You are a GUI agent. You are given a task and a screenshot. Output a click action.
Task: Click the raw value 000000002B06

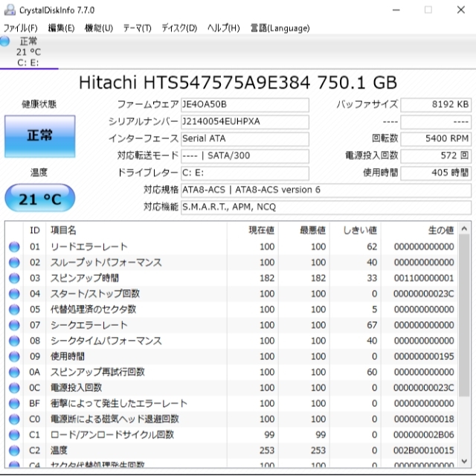tap(424, 435)
